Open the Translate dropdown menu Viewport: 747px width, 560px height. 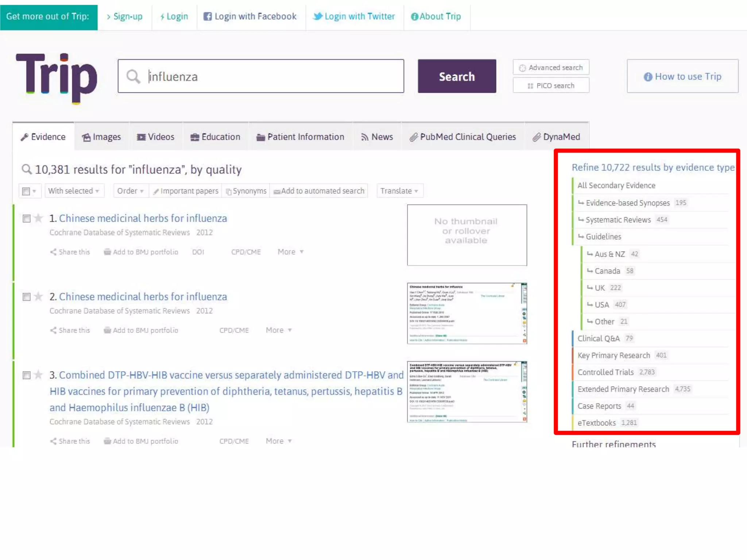tap(399, 191)
